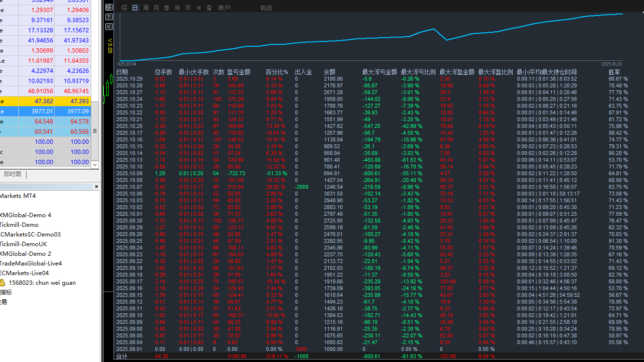This screenshot has width=644, height=362.
Task: Select the ECMarkets-Live04 tree item
Action: point(24,273)
